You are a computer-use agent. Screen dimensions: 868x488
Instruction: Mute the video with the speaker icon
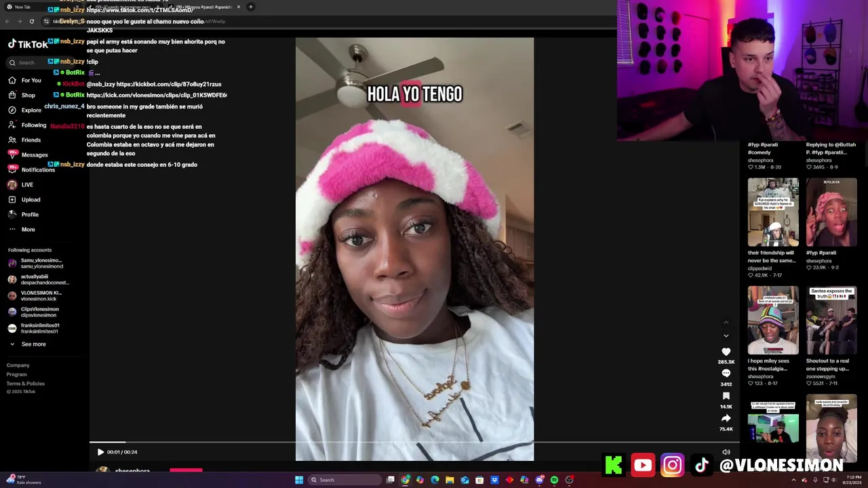pyautogui.click(x=726, y=452)
